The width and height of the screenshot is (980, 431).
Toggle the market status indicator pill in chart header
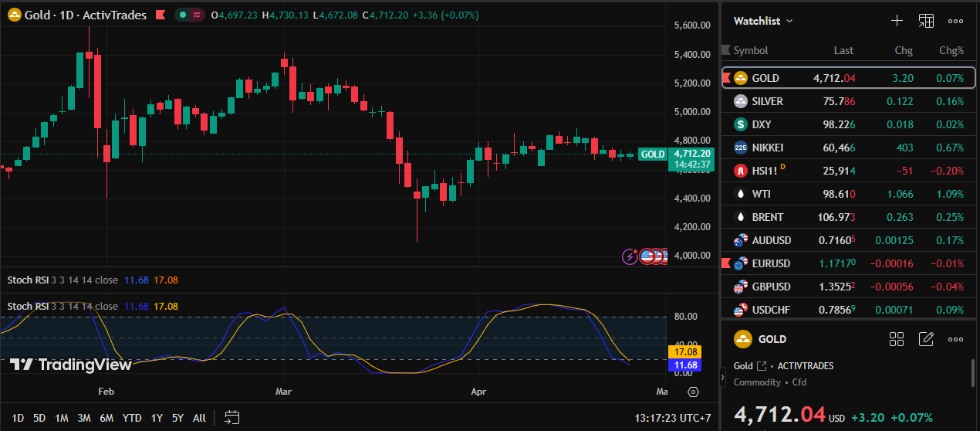point(190,15)
